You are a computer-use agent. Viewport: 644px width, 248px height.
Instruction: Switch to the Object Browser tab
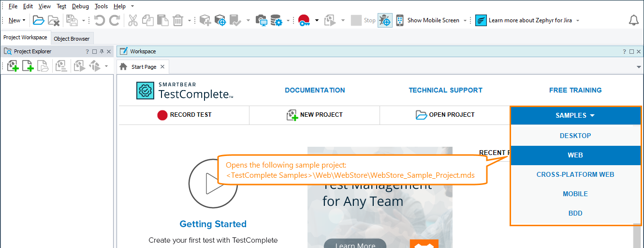[72, 39]
